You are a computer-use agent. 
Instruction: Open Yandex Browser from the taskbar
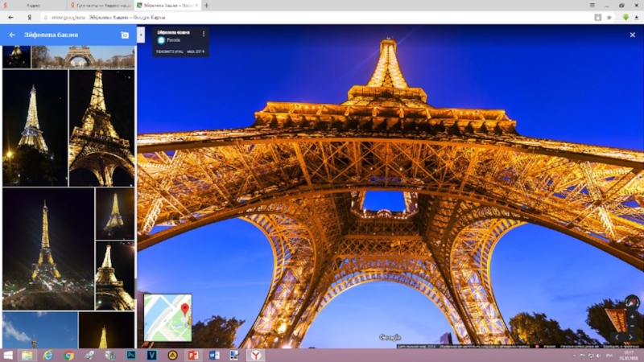(x=255, y=355)
